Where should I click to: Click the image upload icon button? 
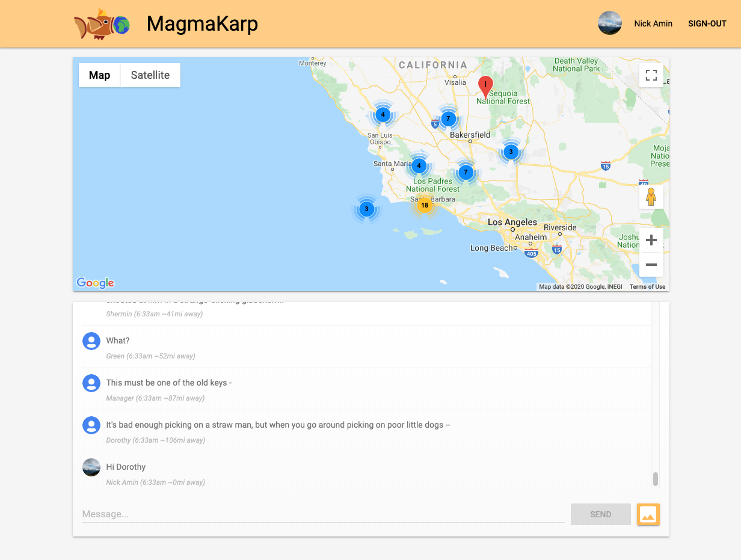(648, 514)
